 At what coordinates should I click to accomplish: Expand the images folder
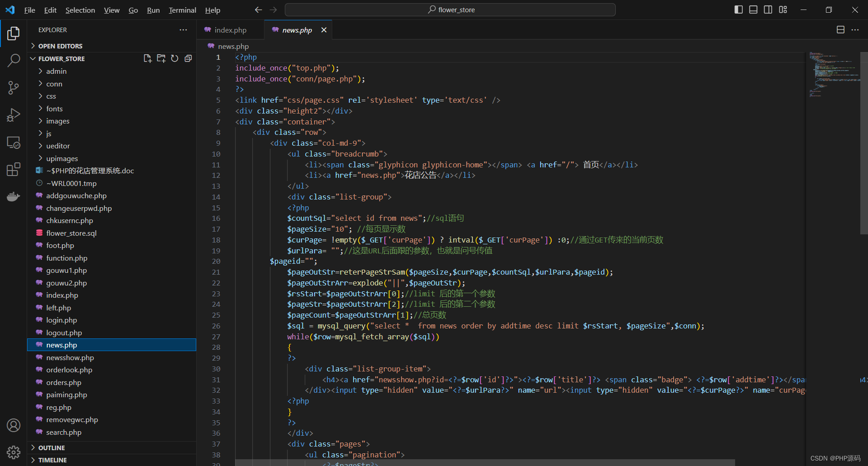(112, 121)
